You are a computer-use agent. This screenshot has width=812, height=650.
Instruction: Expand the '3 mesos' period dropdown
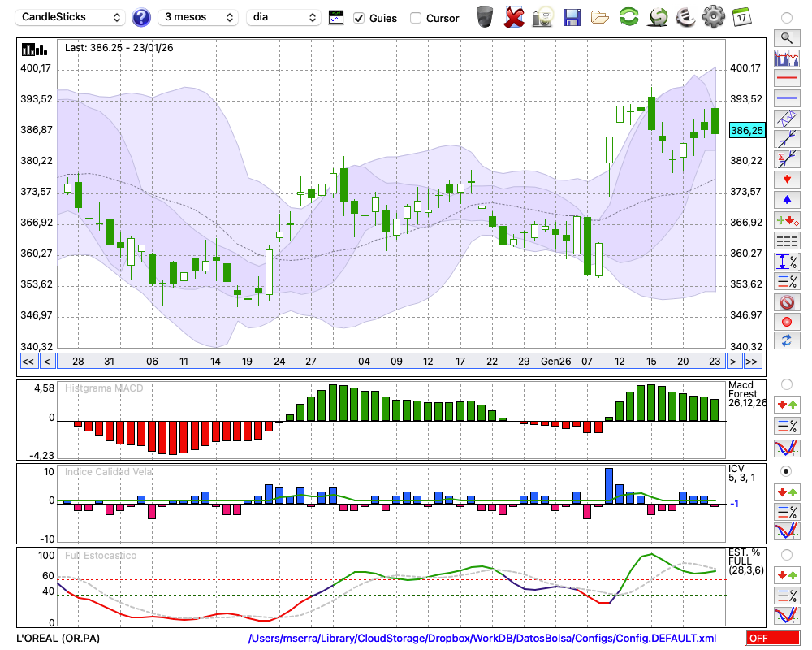click(197, 17)
